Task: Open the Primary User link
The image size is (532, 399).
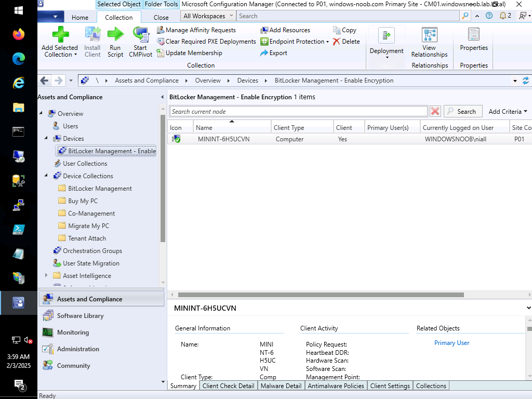Action: (x=451, y=343)
